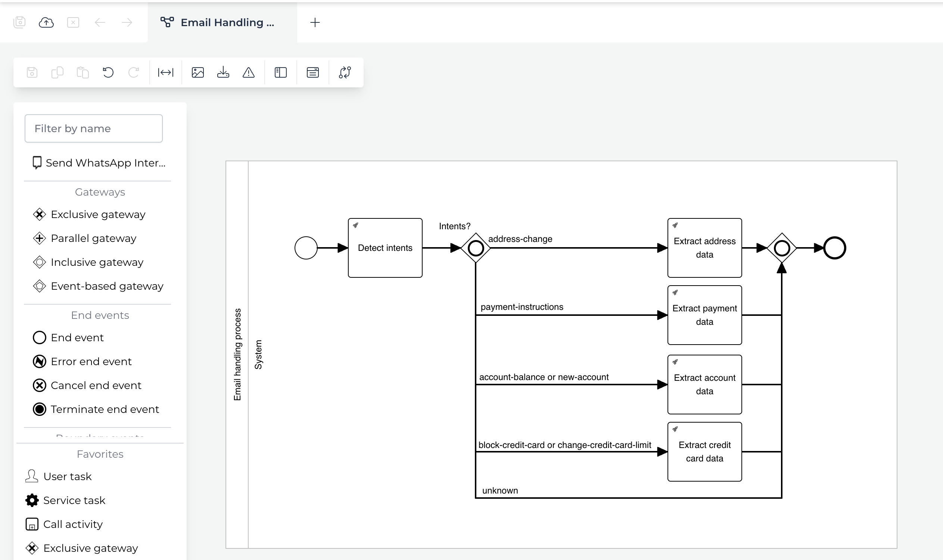
Task: Deploy the diagram via cloud upload
Action: 46,22
